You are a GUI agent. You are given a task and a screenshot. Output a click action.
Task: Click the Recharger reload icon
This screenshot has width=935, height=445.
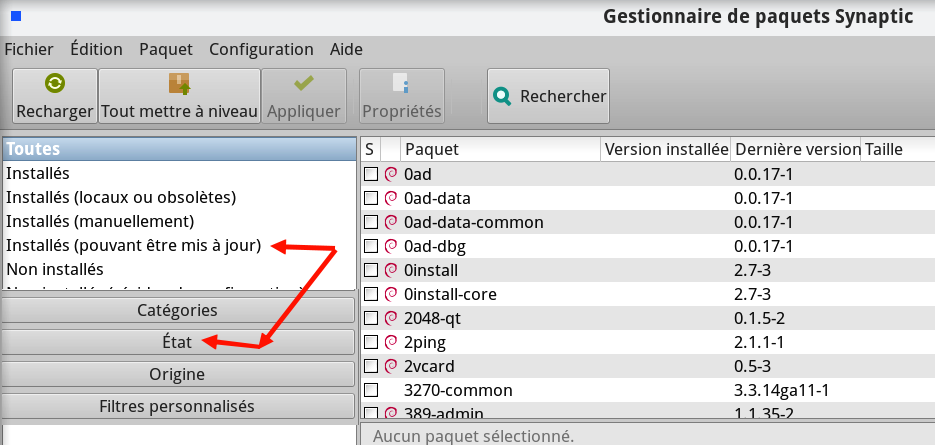pos(54,84)
